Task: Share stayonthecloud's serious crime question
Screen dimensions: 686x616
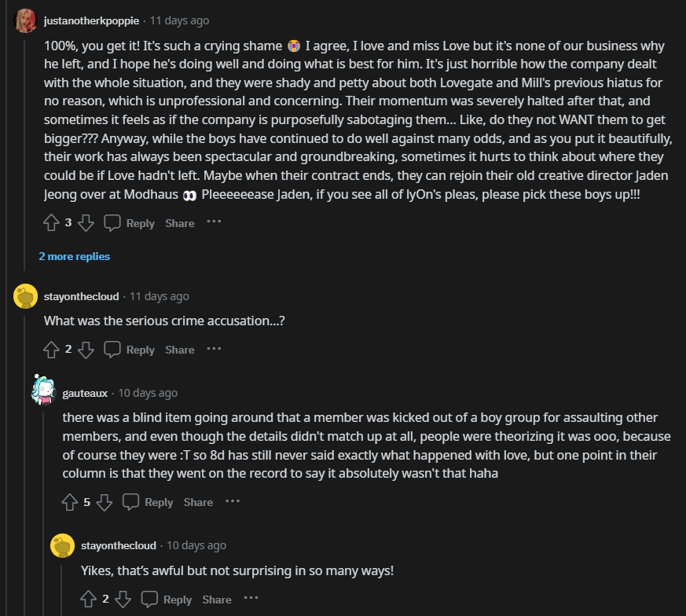Action: click(x=180, y=350)
